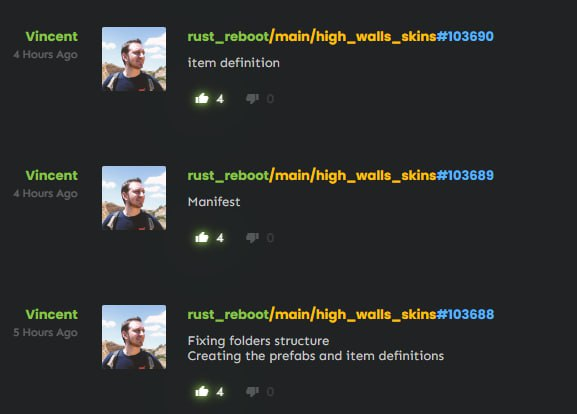Open Vincent's name on the item definition commit

point(52,36)
